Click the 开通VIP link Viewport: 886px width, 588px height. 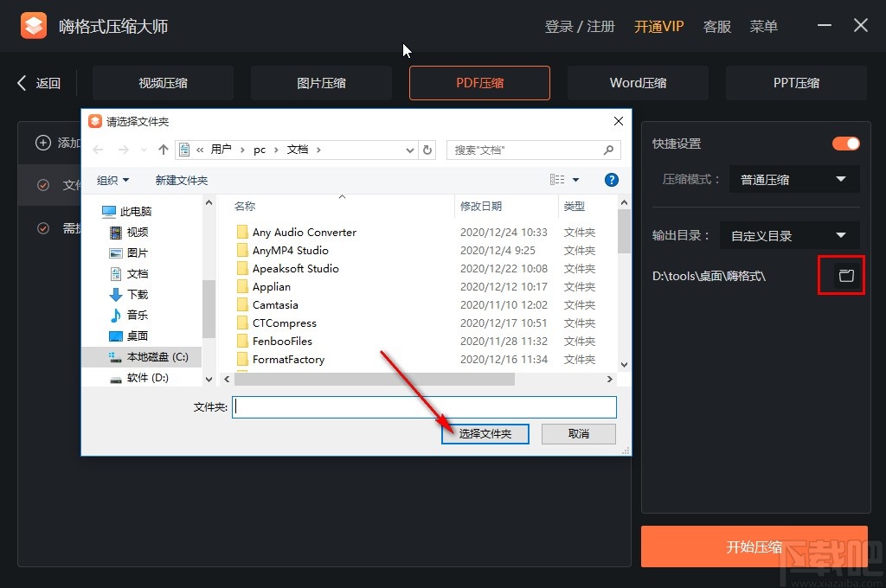pyautogui.click(x=658, y=27)
